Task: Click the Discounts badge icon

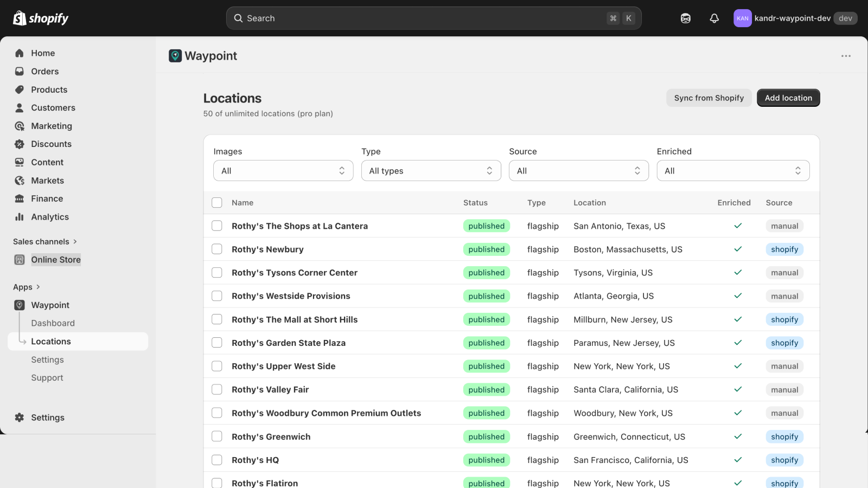Action: pos(20,144)
